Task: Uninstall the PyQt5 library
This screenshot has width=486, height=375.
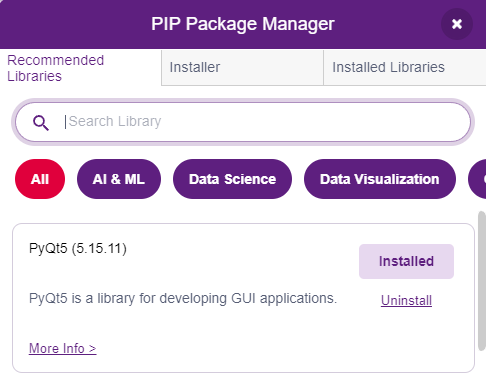Action: (406, 300)
